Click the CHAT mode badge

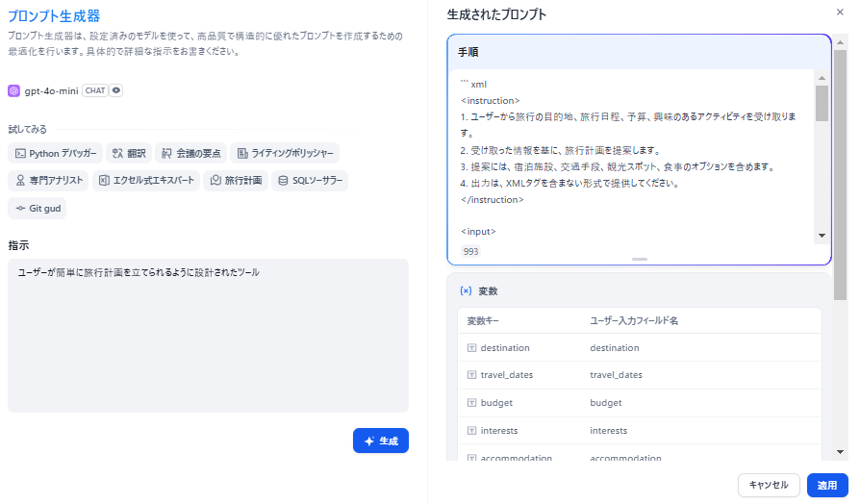[x=95, y=90]
